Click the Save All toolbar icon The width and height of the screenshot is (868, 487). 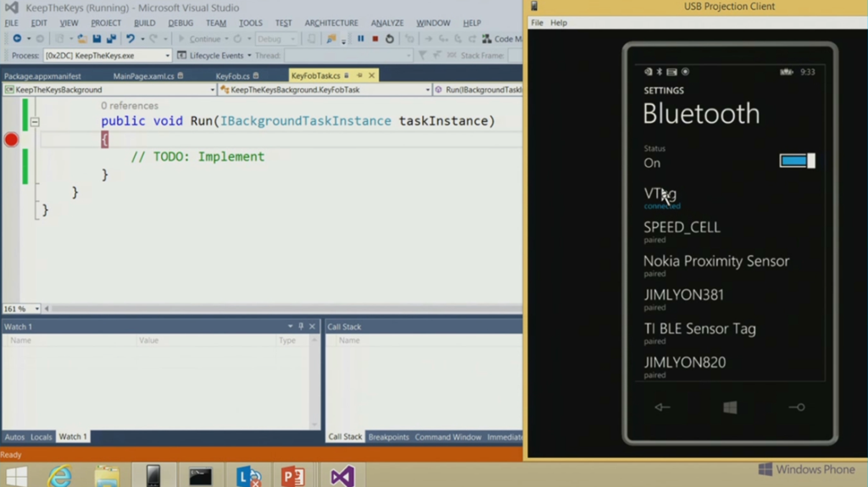111,39
